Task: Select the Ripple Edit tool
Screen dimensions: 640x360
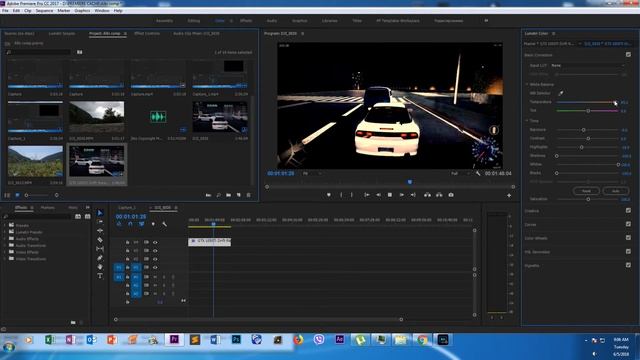Action: 100,231
